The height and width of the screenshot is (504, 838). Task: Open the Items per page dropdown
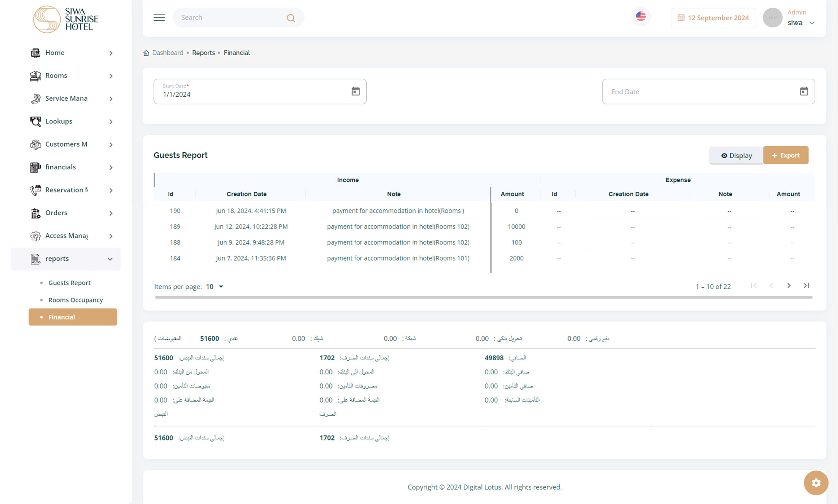pos(215,287)
